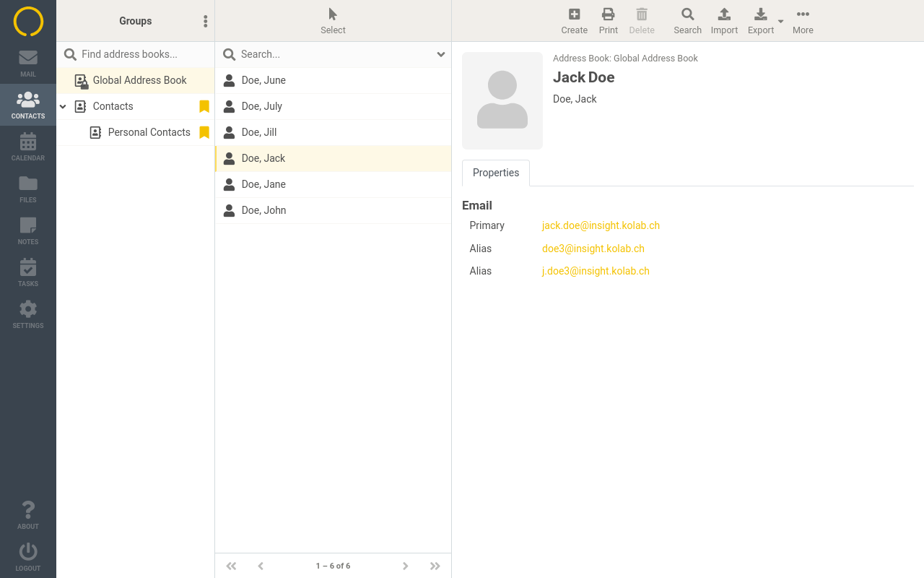Open the Contacts section in sidebar
The height and width of the screenshot is (578, 924).
pyautogui.click(x=28, y=105)
